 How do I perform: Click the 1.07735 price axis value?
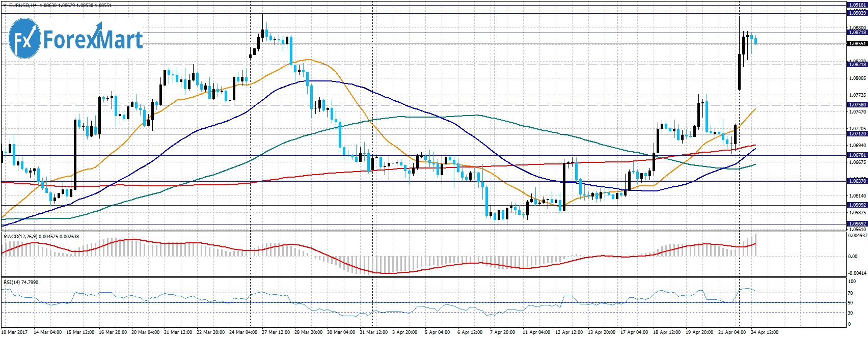(857, 95)
